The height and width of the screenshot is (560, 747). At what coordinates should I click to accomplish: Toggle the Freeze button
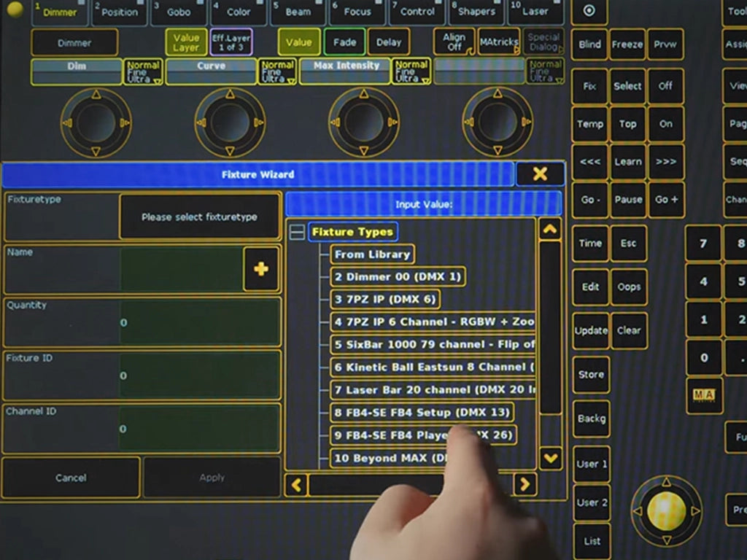[x=627, y=44]
